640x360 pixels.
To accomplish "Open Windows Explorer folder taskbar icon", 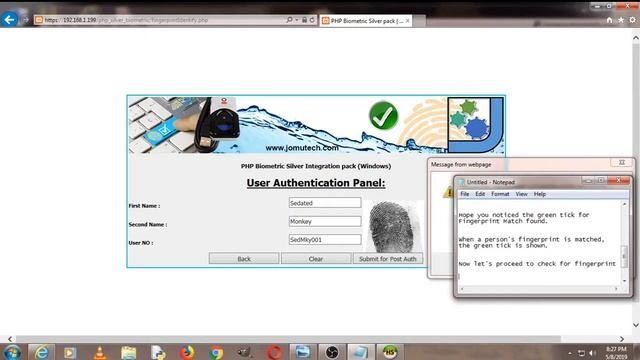I will (129, 352).
